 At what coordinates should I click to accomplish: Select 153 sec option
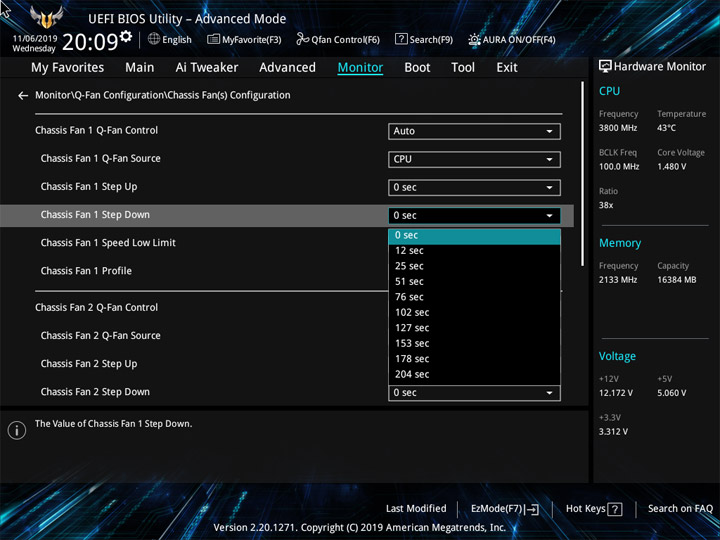(x=474, y=343)
